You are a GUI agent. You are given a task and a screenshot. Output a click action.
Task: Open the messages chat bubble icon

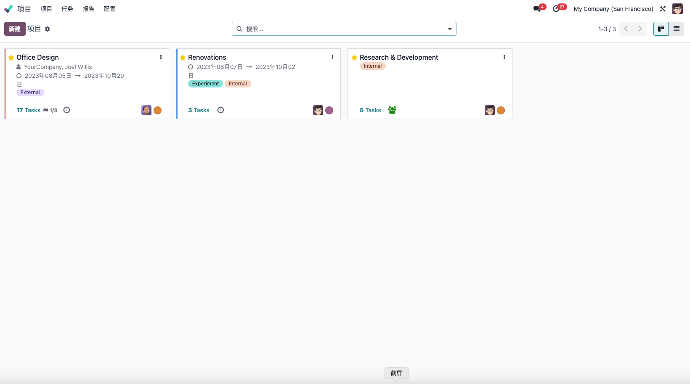click(x=536, y=9)
